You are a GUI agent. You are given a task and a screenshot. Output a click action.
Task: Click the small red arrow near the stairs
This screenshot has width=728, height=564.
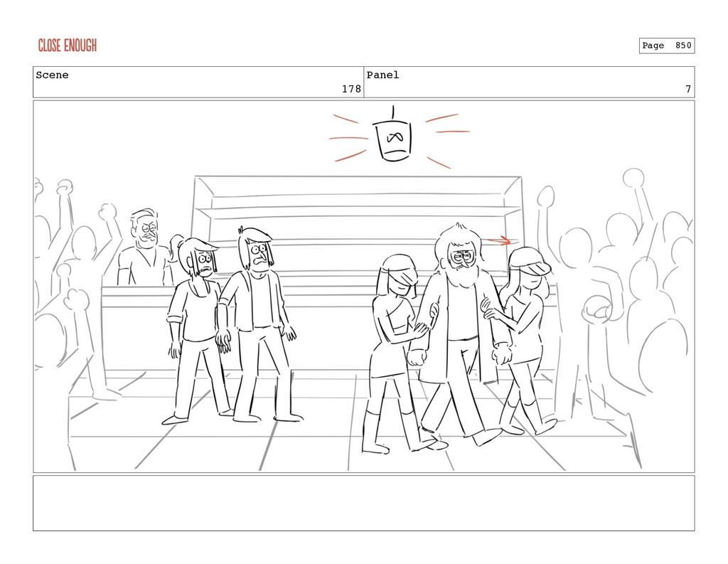500,240
